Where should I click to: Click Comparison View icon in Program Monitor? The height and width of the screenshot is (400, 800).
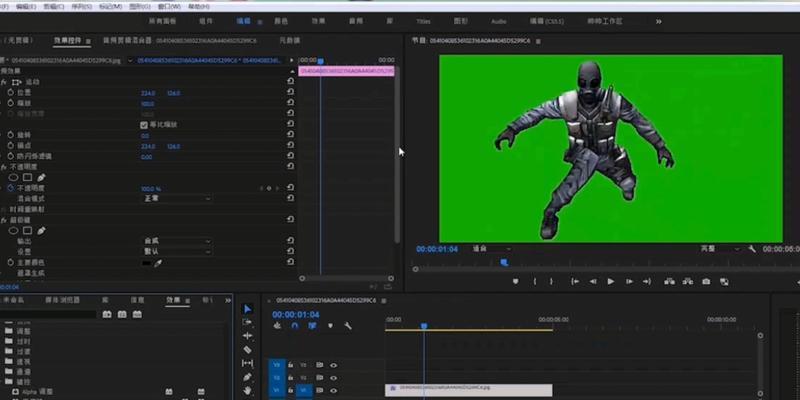point(724,281)
